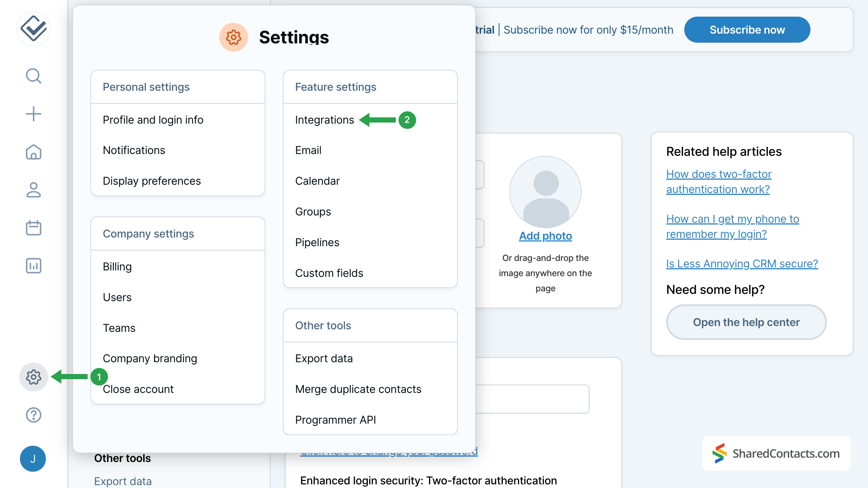Open Programmer API page

point(336,420)
